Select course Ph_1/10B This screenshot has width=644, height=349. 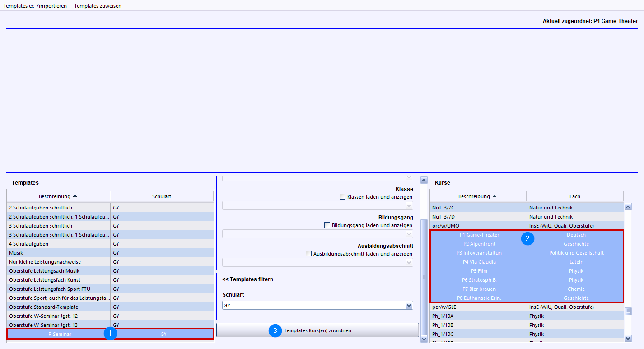coord(527,325)
